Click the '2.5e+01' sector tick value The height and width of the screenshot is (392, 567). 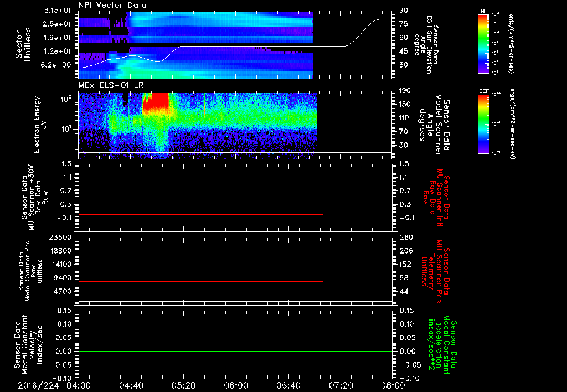pyautogui.click(x=57, y=24)
